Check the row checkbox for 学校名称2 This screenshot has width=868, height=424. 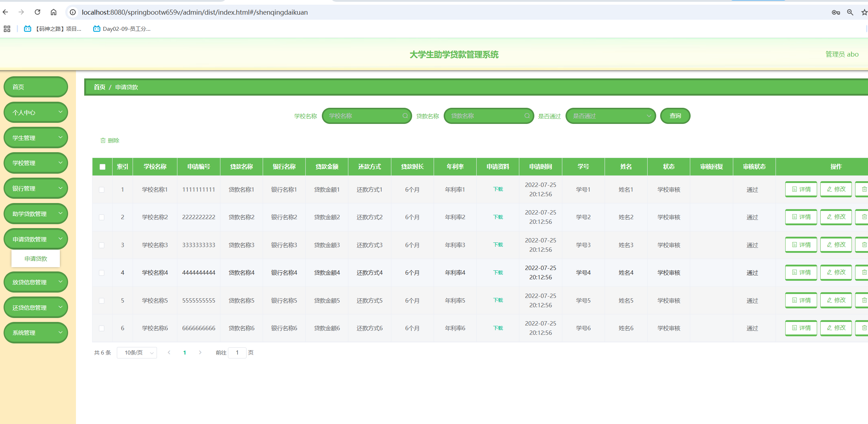[102, 217]
